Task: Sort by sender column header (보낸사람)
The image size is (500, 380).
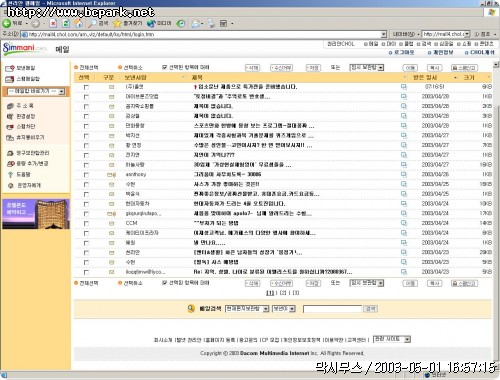Action: click(x=136, y=78)
